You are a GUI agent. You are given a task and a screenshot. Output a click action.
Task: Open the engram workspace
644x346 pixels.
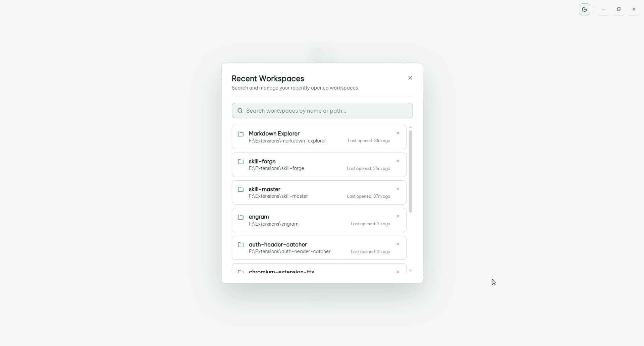tap(319, 220)
